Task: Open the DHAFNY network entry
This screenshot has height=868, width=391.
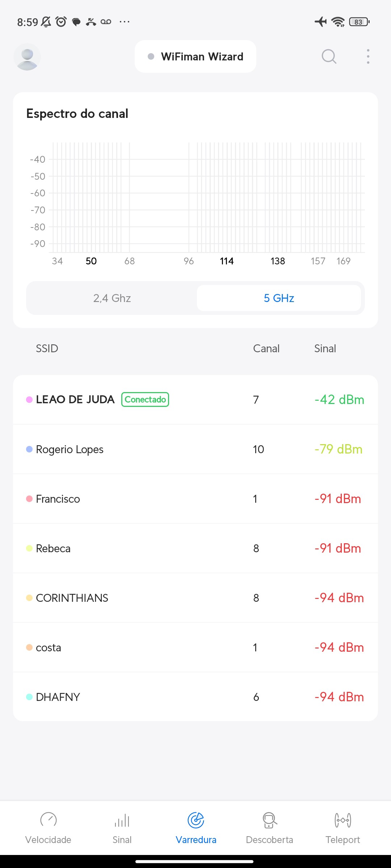Action: coord(195,697)
